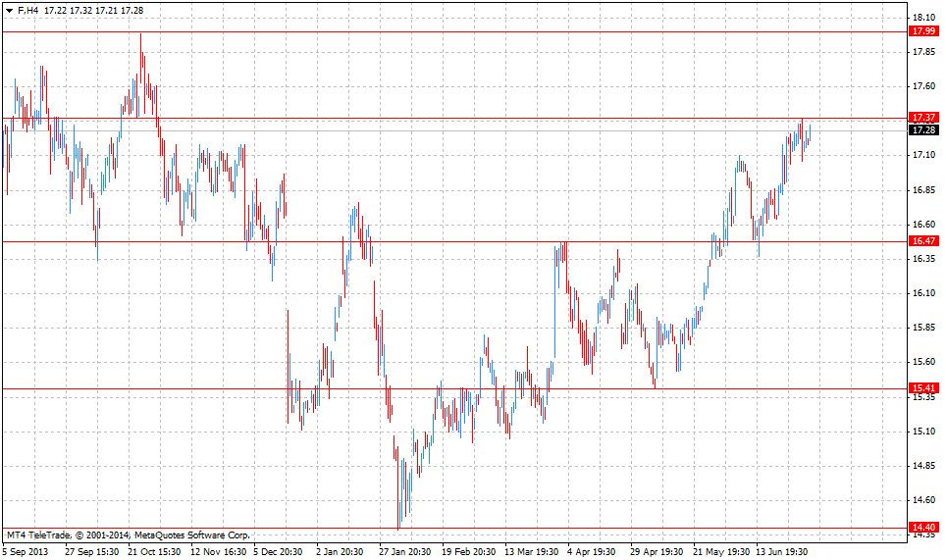The width and height of the screenshot is (946, 560).
Task: Select the 14.40 red price level label
Action: click(923, 528)
